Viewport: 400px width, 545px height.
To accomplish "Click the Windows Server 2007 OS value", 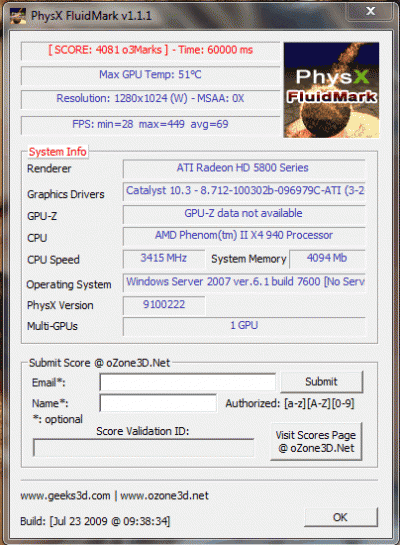I will (x=244, y=282).
